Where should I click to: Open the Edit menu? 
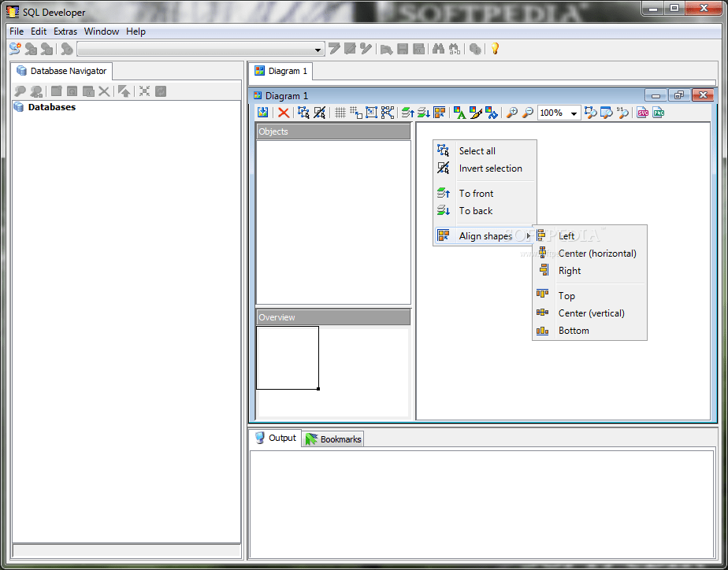pos(39,31)
